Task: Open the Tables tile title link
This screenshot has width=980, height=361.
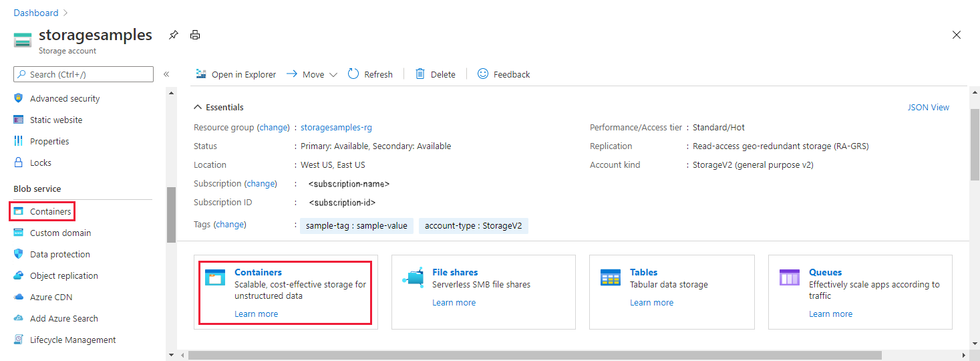Action: 643,272
